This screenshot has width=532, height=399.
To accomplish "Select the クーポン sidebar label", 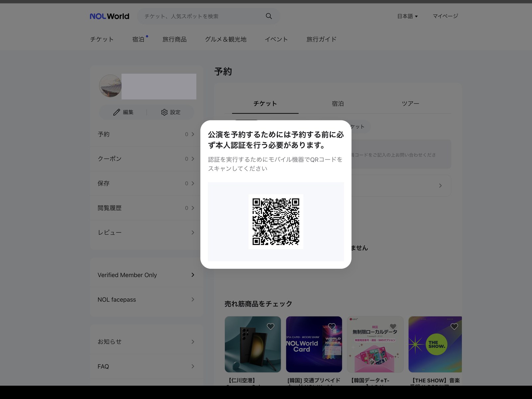I will tap(109, 159).
